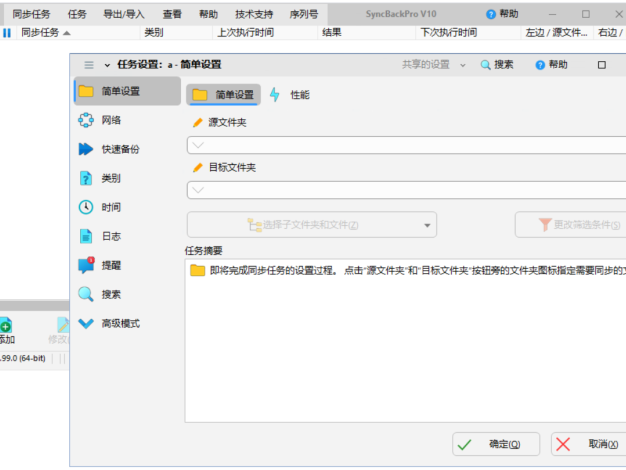Viewport: 626px width, 470px height.
Task: Click the 搜索 magnifier icon in sidebar
Action: pyautogui.click(x=86, y=294)
